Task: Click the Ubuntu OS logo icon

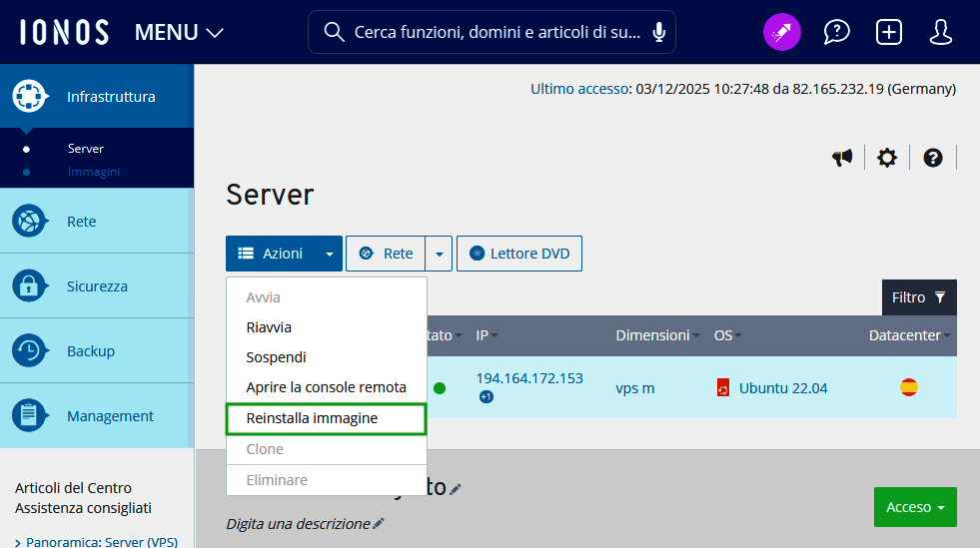Action: coord(723,387)
